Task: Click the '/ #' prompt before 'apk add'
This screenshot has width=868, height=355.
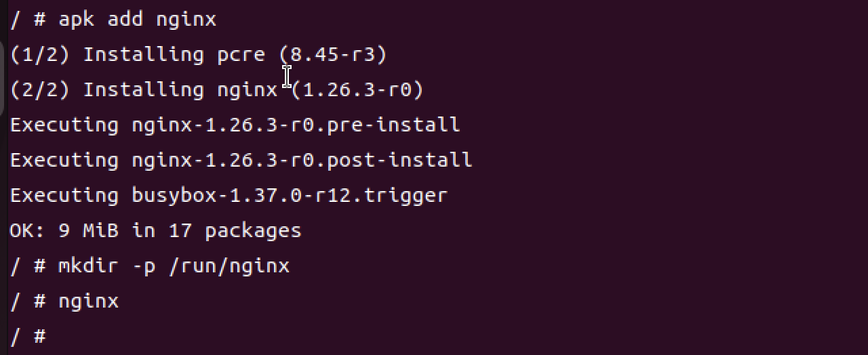Action: [28, 19]
